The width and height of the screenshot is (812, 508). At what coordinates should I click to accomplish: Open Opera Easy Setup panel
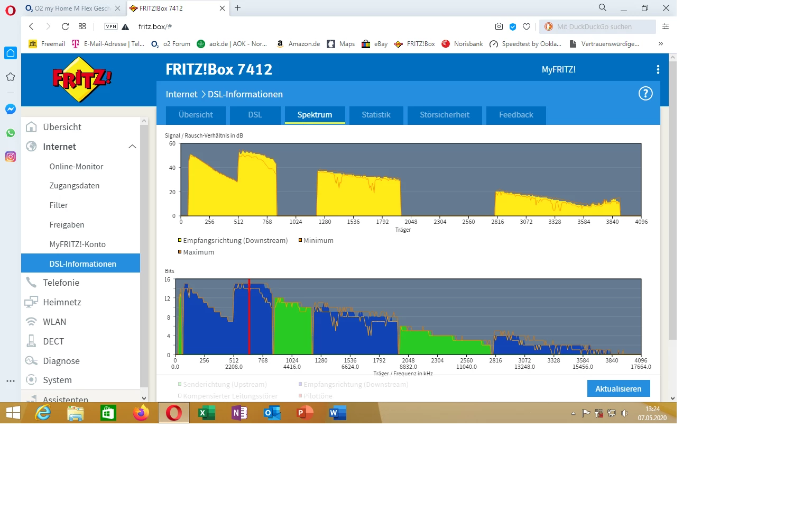pos(666,26)
